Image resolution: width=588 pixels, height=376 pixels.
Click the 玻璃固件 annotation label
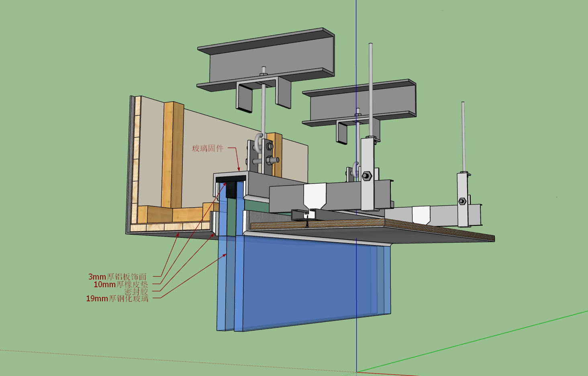(208, 148)
